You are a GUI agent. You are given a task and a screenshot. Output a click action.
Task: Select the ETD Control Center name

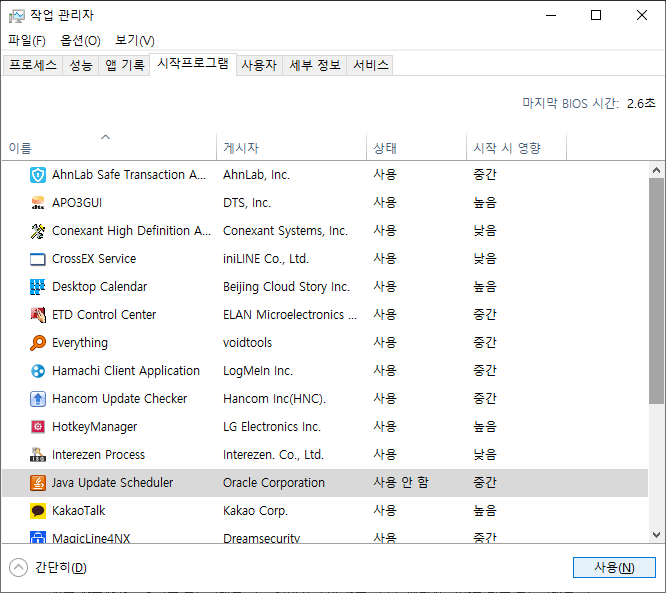pyautogui.click(x=104, y=315)
